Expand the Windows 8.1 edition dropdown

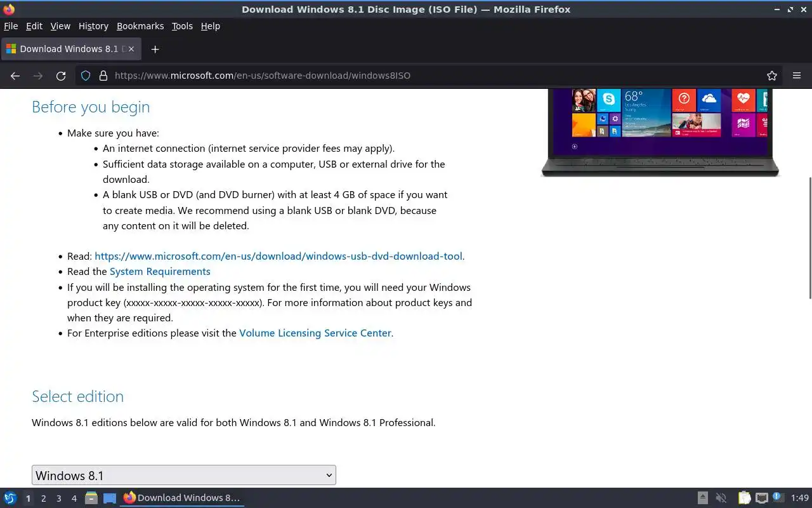tap(184, 475)
